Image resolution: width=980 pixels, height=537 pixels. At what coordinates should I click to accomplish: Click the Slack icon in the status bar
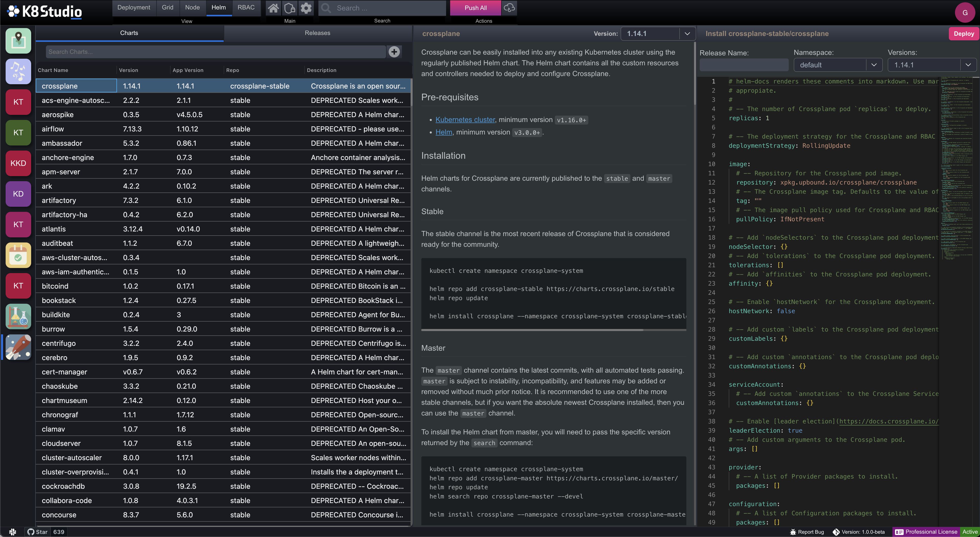[13, 532]
